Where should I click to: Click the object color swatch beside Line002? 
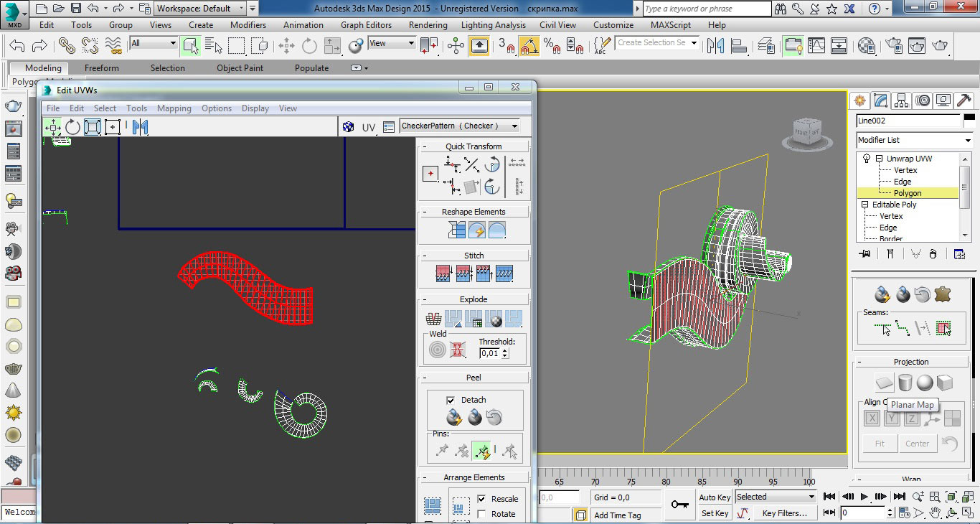pos(969,121)
